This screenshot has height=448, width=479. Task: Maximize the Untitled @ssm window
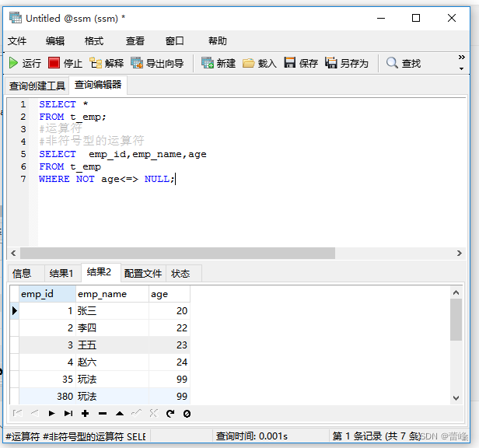[x=416, y=18]
